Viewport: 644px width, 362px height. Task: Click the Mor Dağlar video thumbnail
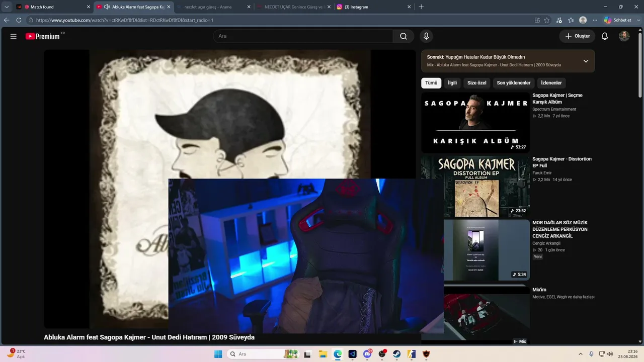(x=487, y=250)
